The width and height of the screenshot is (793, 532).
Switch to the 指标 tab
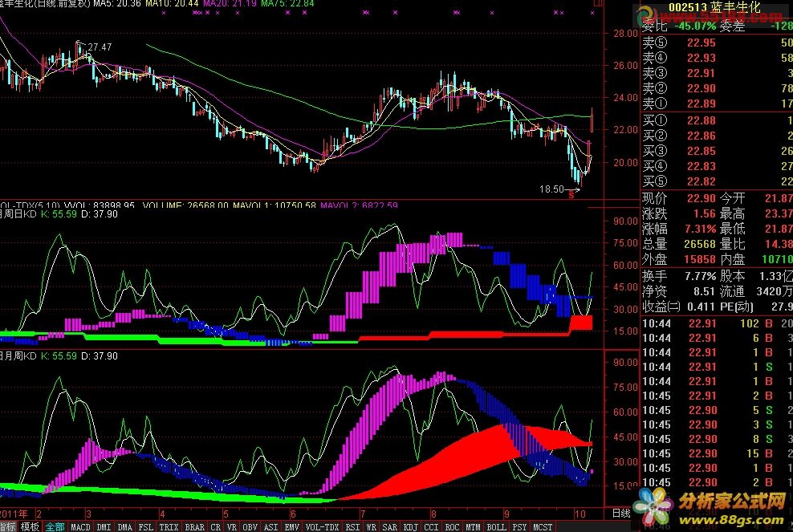tap(7, 526)
